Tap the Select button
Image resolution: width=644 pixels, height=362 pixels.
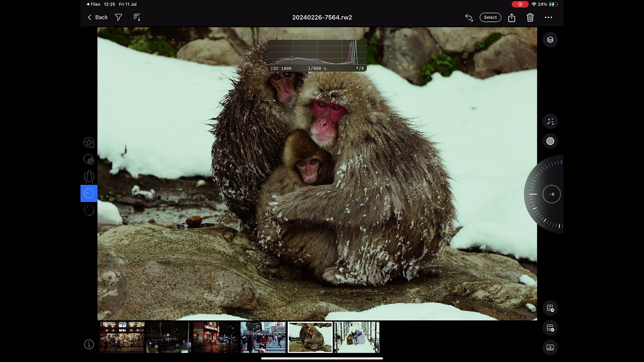pos(490,17)
